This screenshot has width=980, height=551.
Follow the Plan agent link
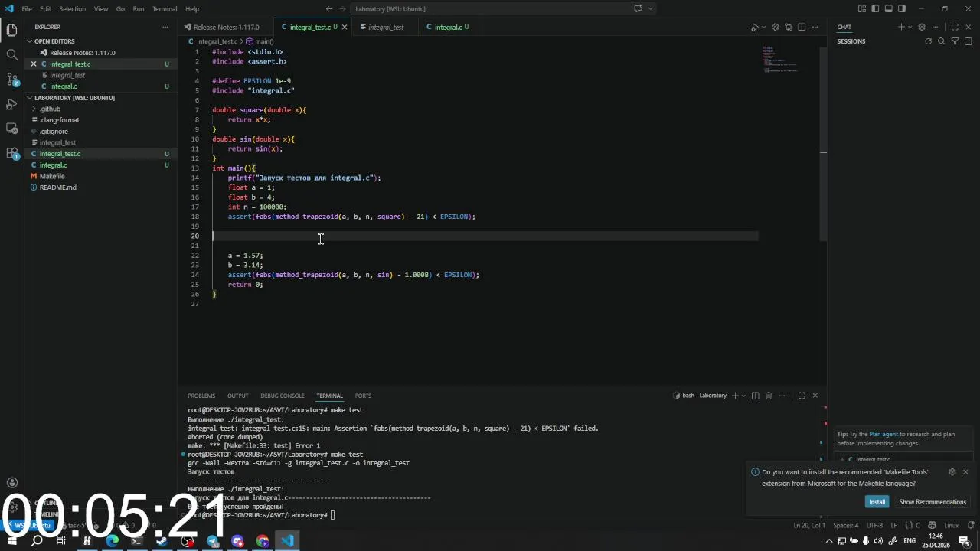pos(884,434)
